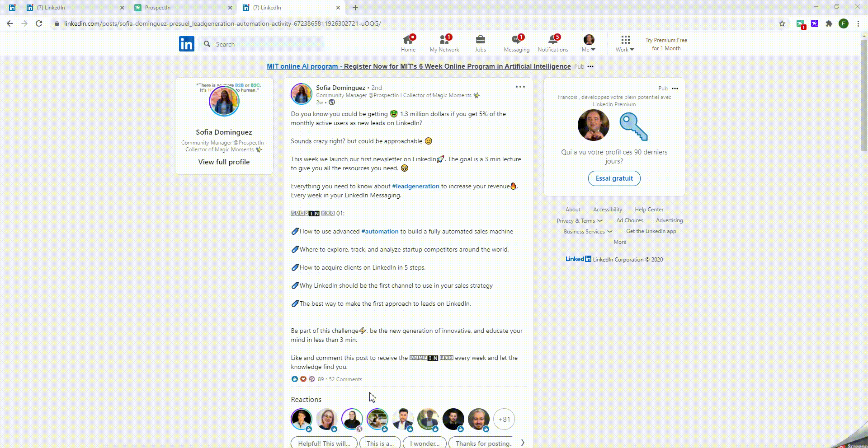Click the sidebar Sofia Dominguez profile photo
Screen dimensions: 868x448
224,101
